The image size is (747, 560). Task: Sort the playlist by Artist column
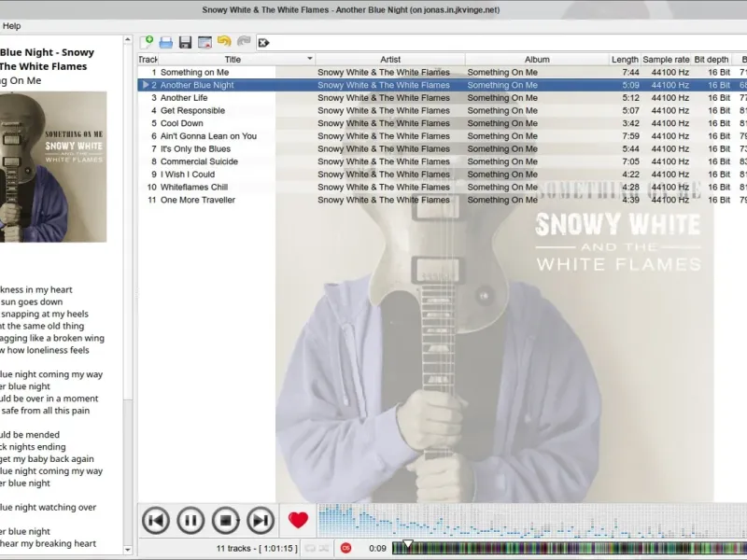point(390,60)
